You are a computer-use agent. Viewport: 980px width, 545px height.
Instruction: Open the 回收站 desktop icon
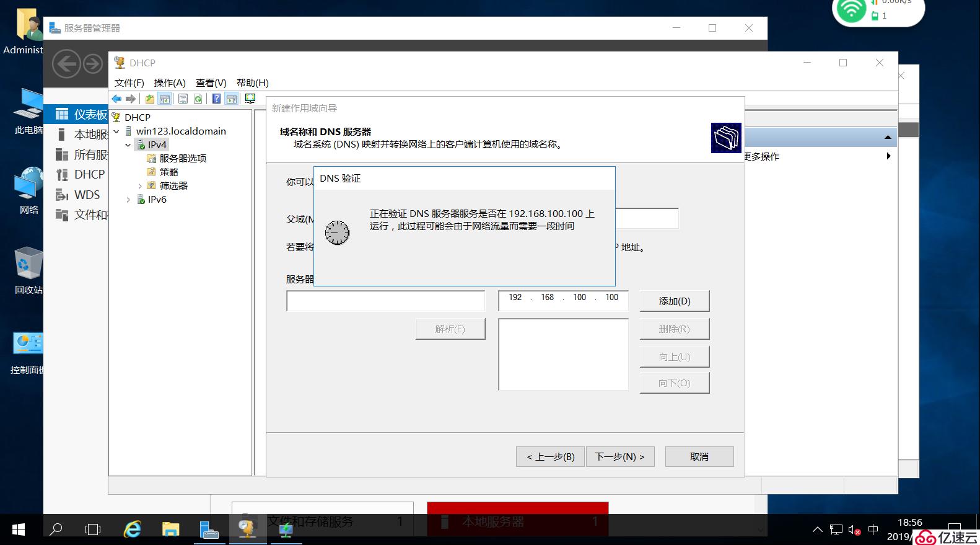28,271
